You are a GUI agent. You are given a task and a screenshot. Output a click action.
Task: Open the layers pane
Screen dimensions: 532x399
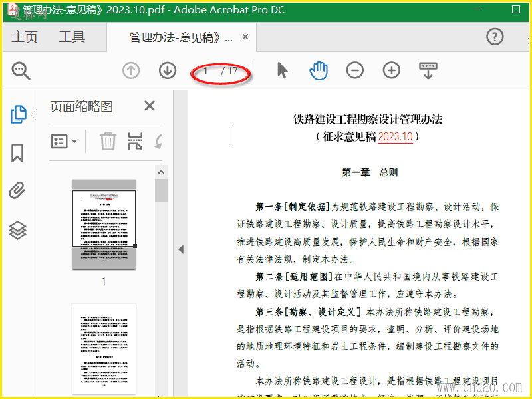tap(18, 230)
